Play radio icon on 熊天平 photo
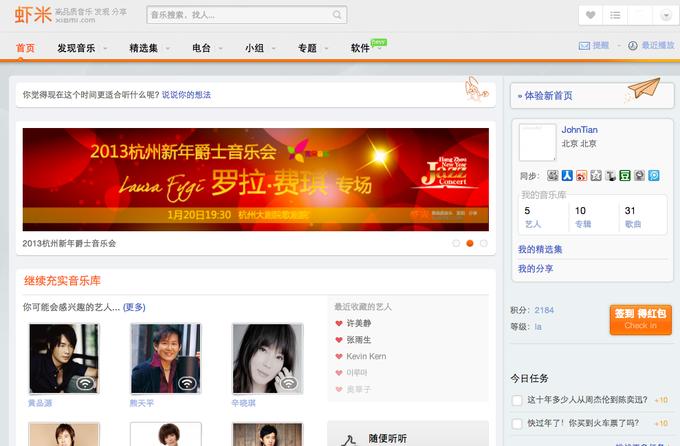 187,383
